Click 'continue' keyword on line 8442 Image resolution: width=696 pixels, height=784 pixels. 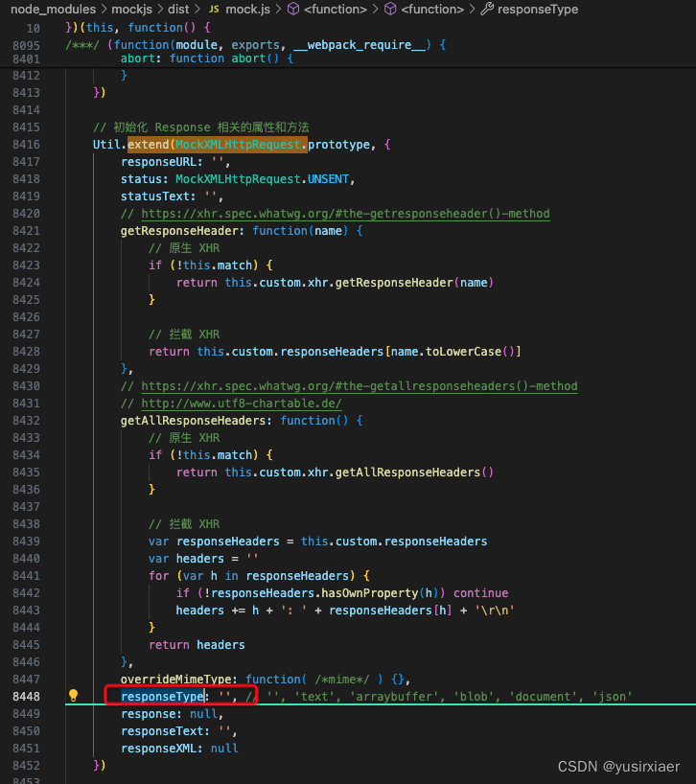pos(480,593)
